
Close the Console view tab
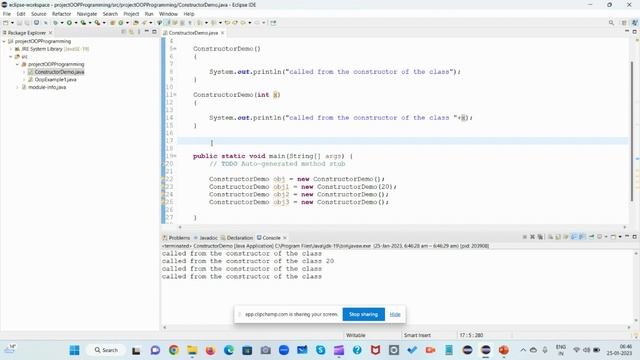coord(285,238)
